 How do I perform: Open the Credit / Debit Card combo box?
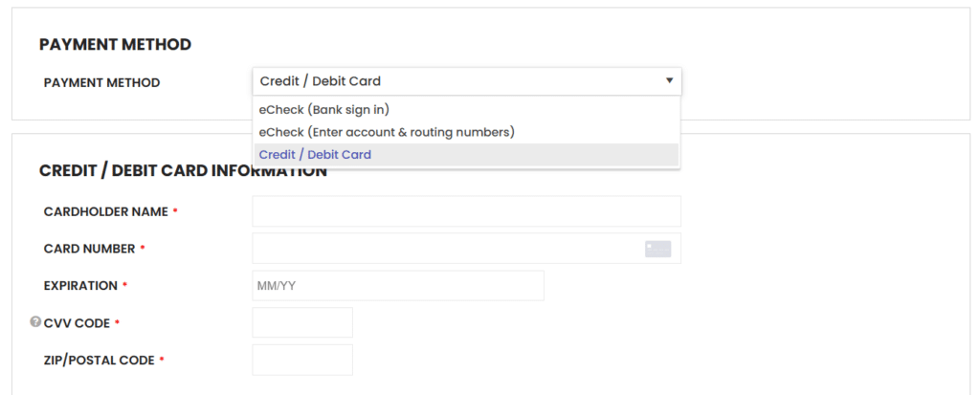[466, 81]
